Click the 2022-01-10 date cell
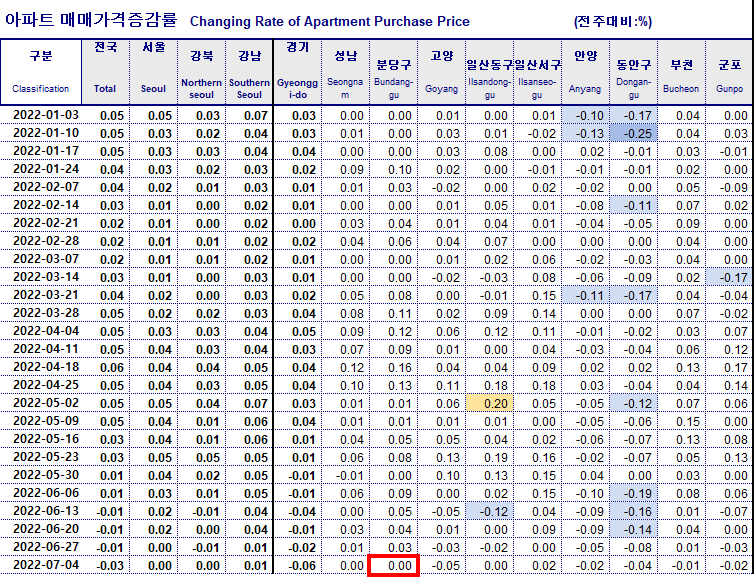This screenshot has width=755, height=577. [x=46, y=133]
